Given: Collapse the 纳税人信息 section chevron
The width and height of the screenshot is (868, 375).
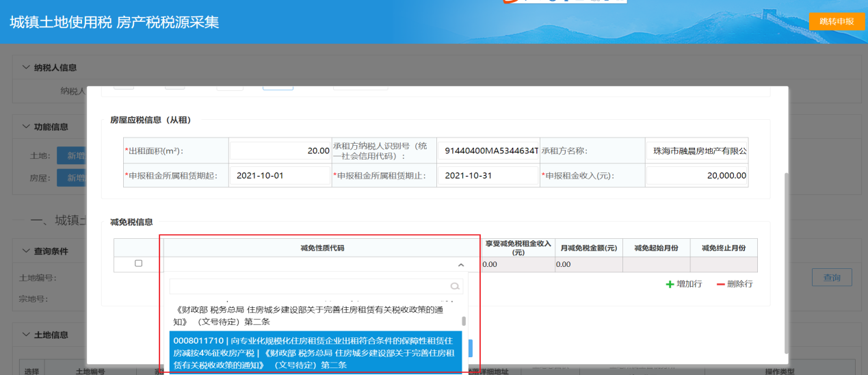Looking at the screenshot, I should pyautogui.click(x=26, y=68).
